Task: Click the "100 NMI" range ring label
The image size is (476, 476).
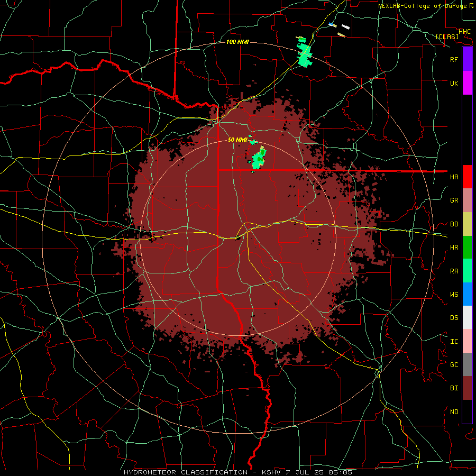Action: click(237, 42)
